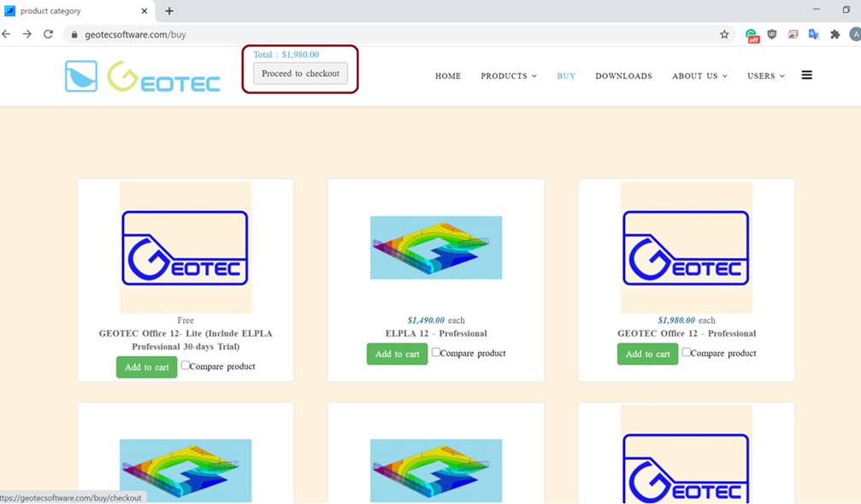Open the Google Translate extension icon
Screen dimensions: 861x504
(814, 34)
